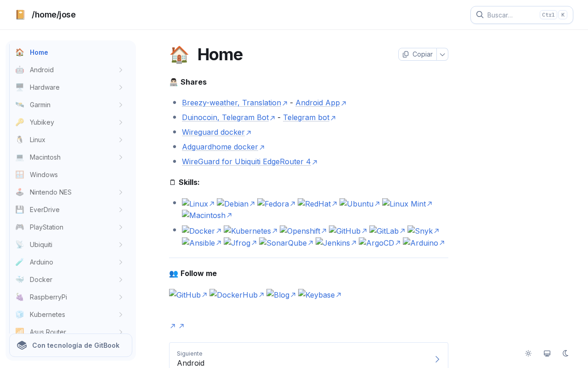Focus the Buscar search field
This screenshot has width=588, height=368.
click(x=510, y=15)
